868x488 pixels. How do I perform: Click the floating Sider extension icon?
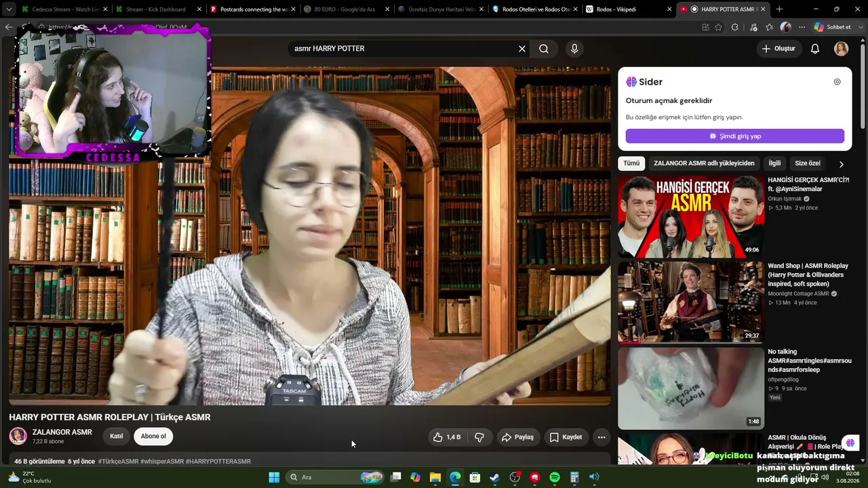tap(850, 443)
